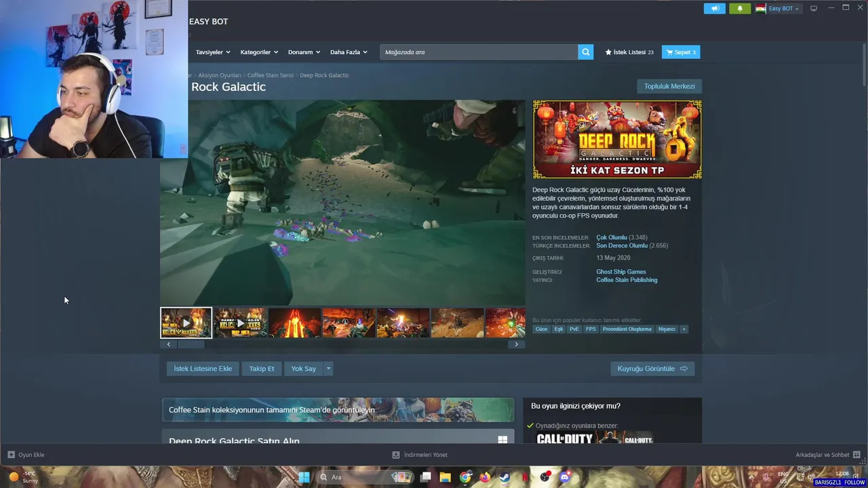Image resolution: width=868 pixels, height=488 pixels.
Task: Open Task View on the taskbar
Action: (x=426, y=477)
